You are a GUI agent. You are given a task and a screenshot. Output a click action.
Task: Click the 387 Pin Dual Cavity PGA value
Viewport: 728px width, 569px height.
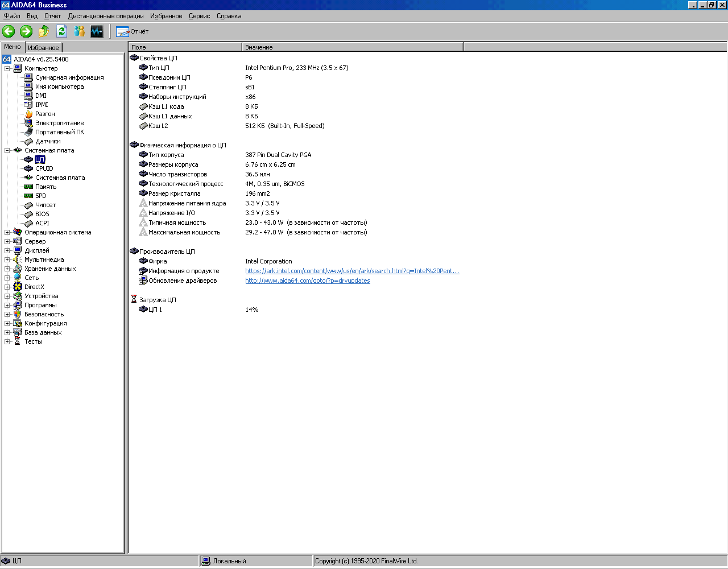[278, 155]
